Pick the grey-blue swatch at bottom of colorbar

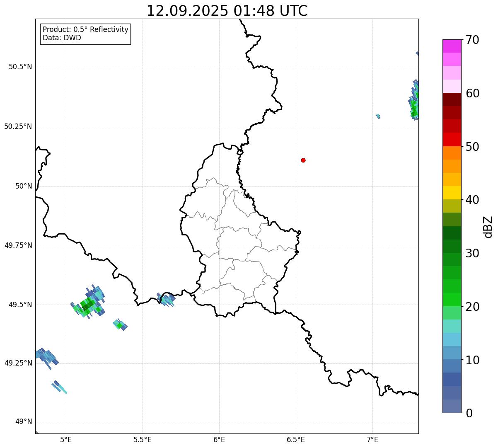point(452,406)
